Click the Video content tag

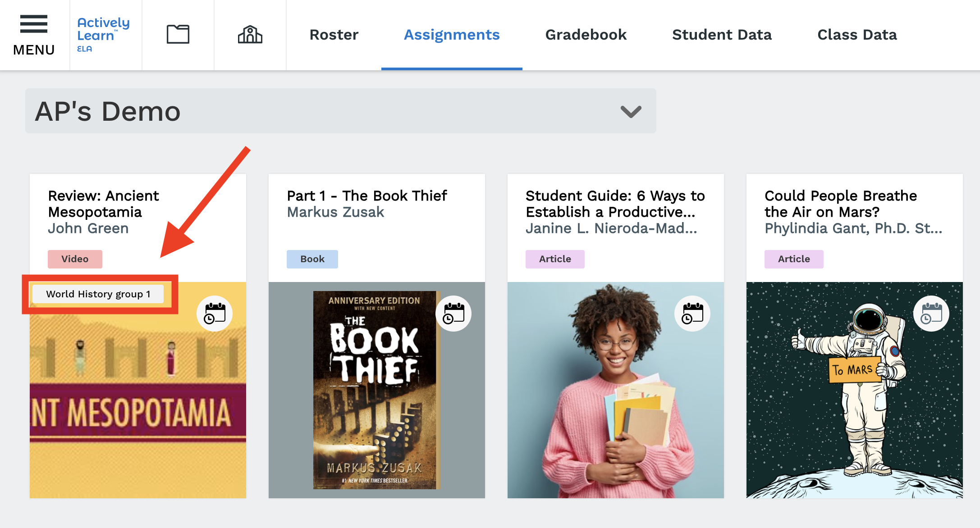click(x=75, y=259)
